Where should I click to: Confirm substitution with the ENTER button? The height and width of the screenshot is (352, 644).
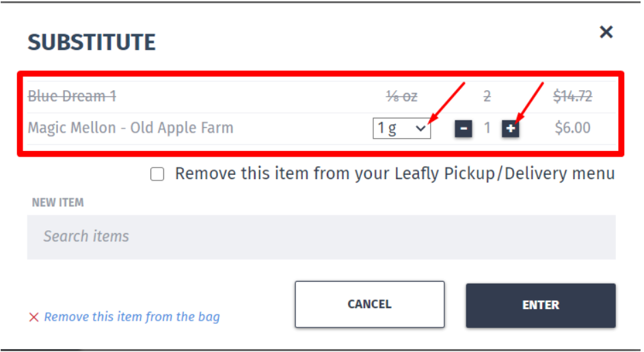541,305
